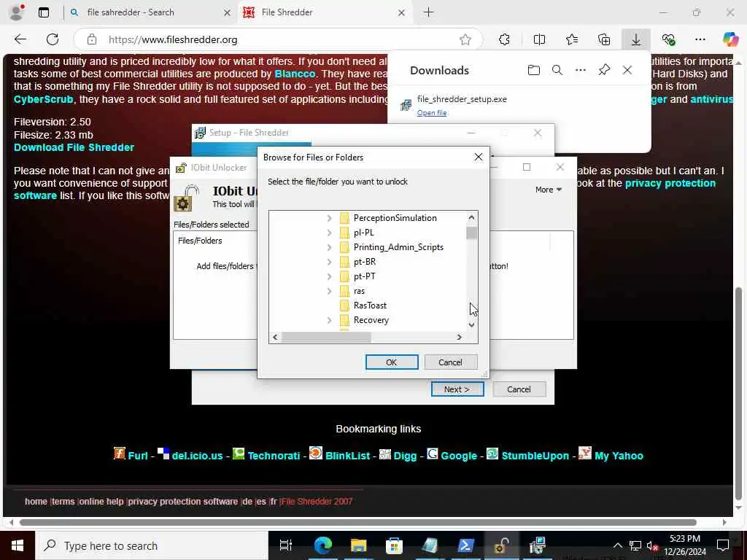Search downloads with magnifier icon
Screen dimensions: 747x560
557,71
